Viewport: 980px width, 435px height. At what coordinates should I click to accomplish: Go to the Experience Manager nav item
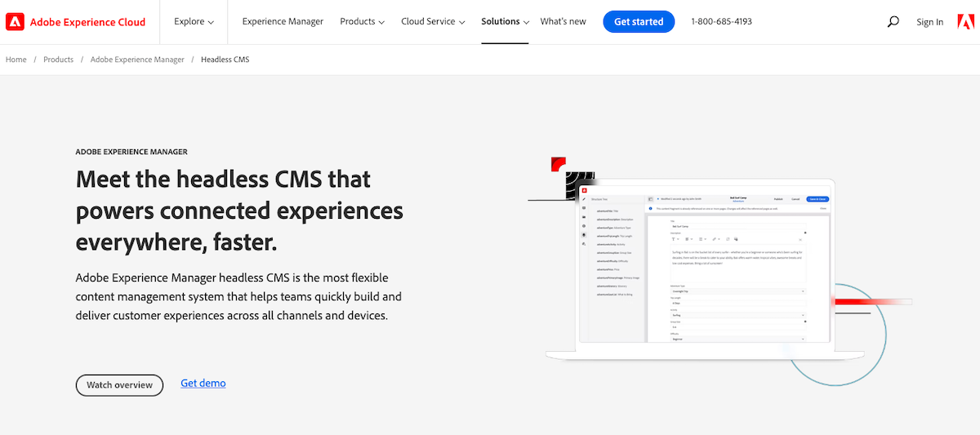click(x=283, y=22)
